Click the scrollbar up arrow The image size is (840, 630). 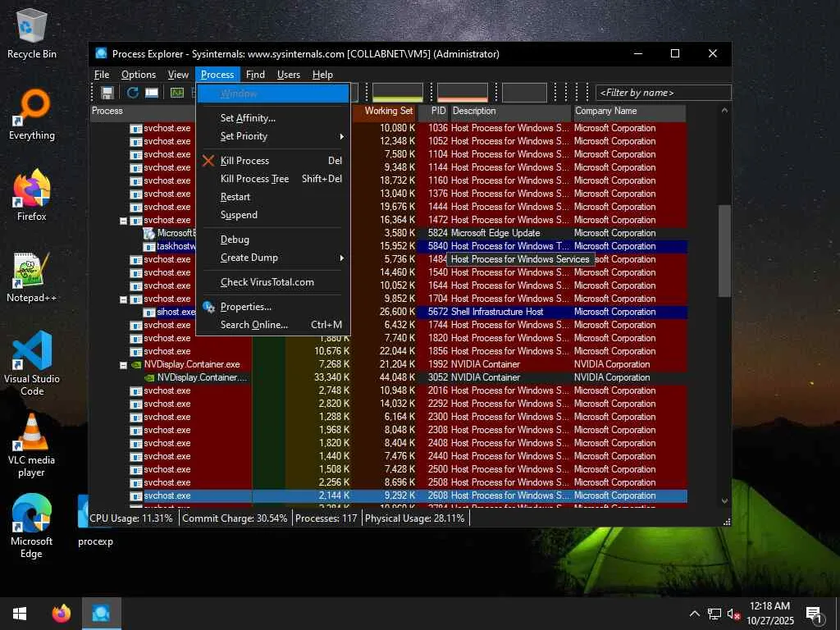724,111
